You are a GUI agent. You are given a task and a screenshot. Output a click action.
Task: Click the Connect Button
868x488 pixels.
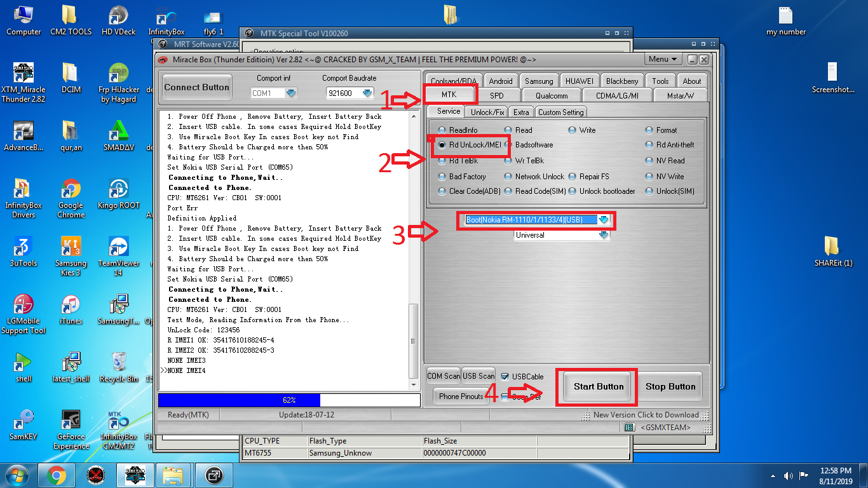pos(197,87)
